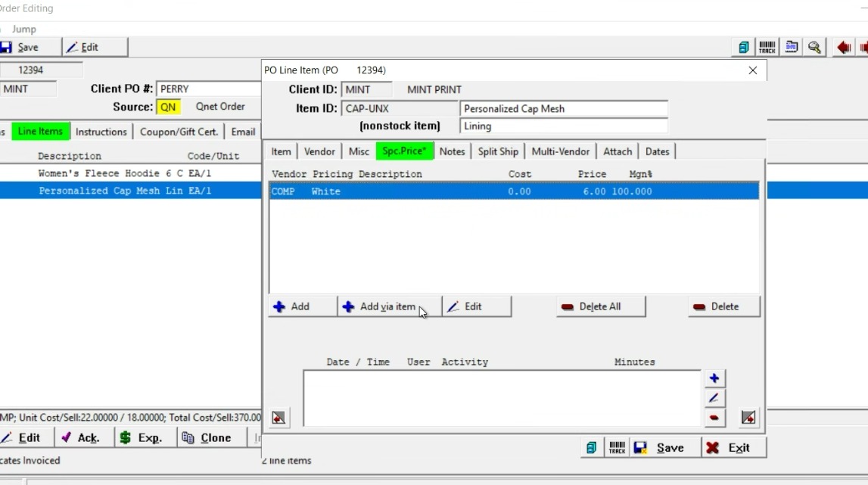Image resolution: width=868 pixels, height=485 pixels.
Task: Close the PO Line Item dialog with the X
Action: pyautogui.click(x=753, y=70)
